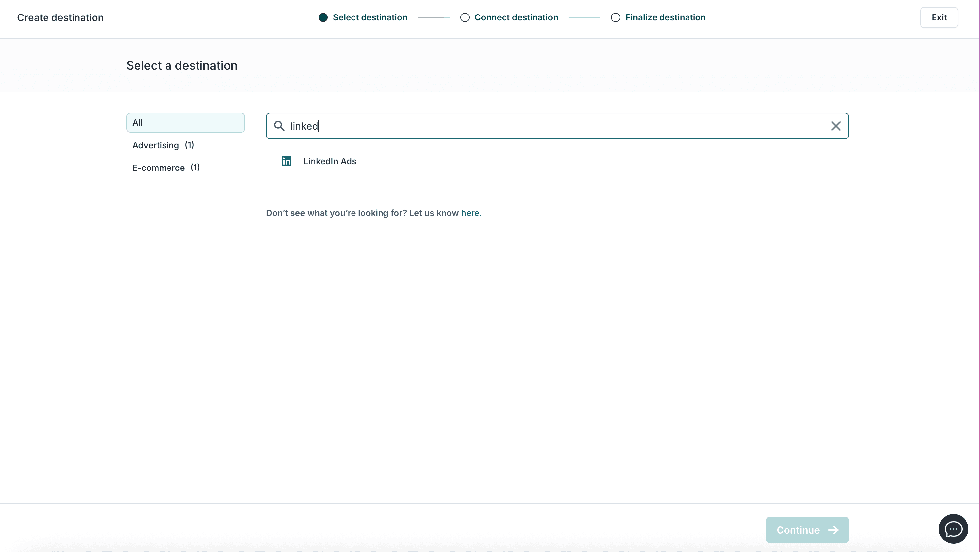Clear the search query using the X icon
Screen dimensions: 980x552
tap(836, 126)
